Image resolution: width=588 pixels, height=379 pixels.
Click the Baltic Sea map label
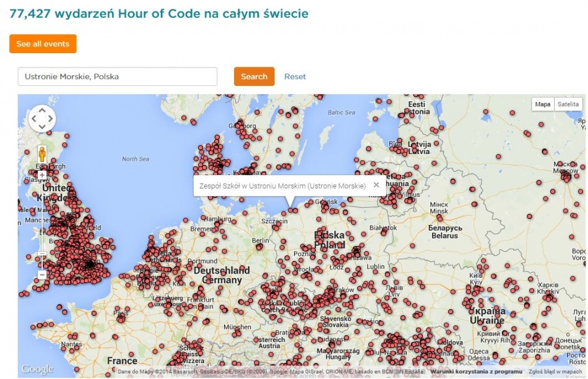[x=341, y=112]
